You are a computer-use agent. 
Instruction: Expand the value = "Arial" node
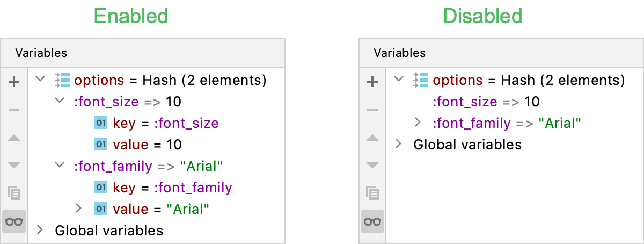(x=78, y=208)
